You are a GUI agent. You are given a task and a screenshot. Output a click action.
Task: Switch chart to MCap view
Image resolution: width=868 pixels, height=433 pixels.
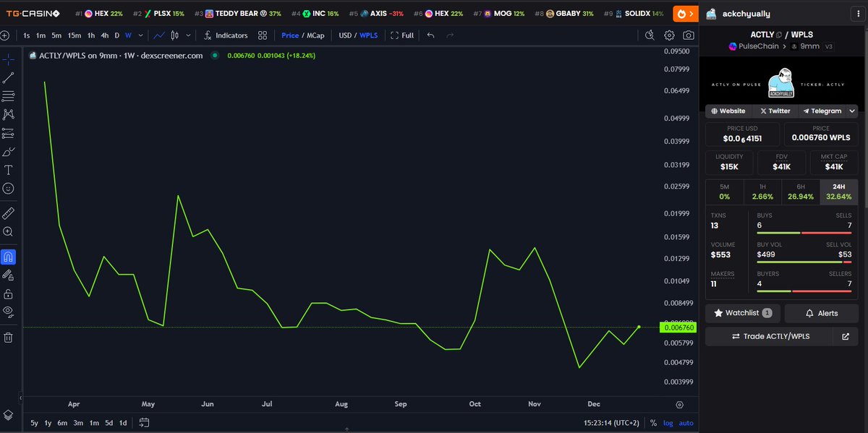315,35
